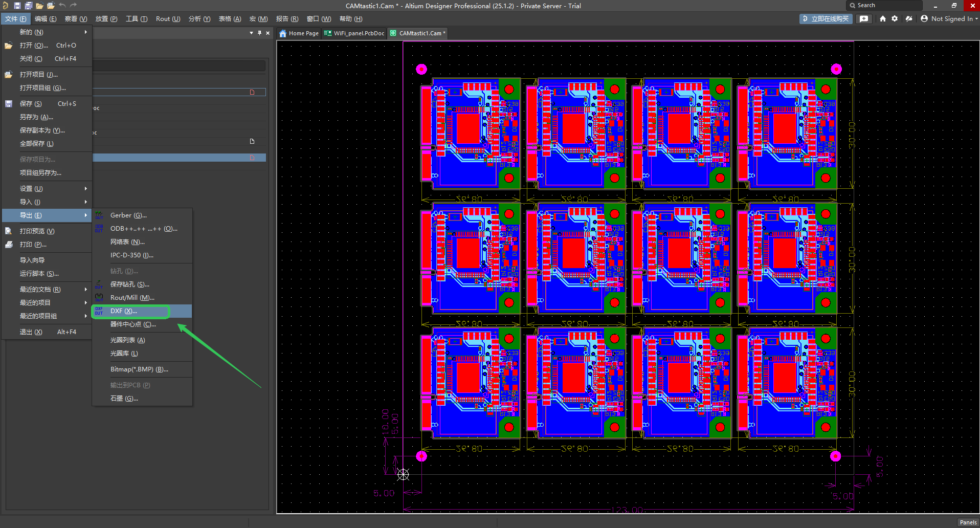Select 全部保存 (L) menu entry
Image resolution: width=980 pixels, height=528 pixels.
tap(47, 144)
